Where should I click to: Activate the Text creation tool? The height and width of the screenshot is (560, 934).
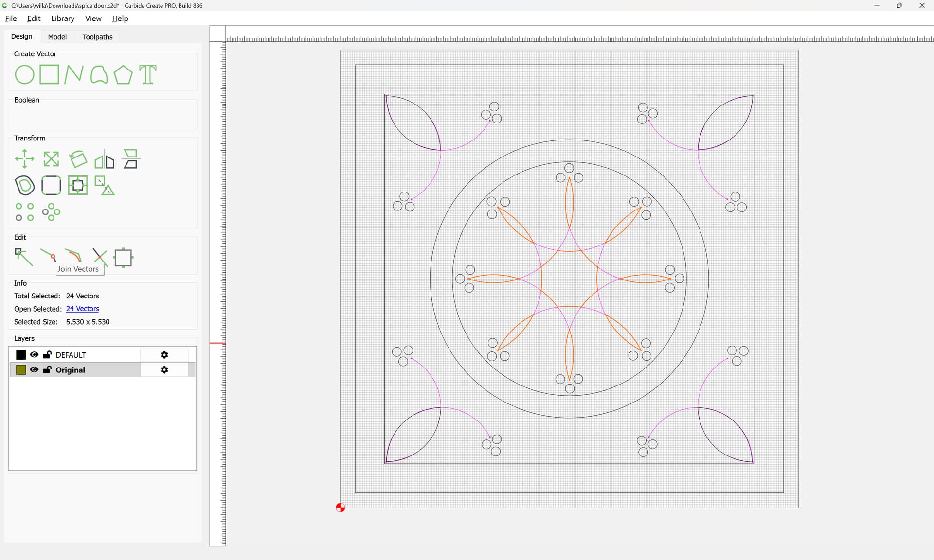(148, 75)
